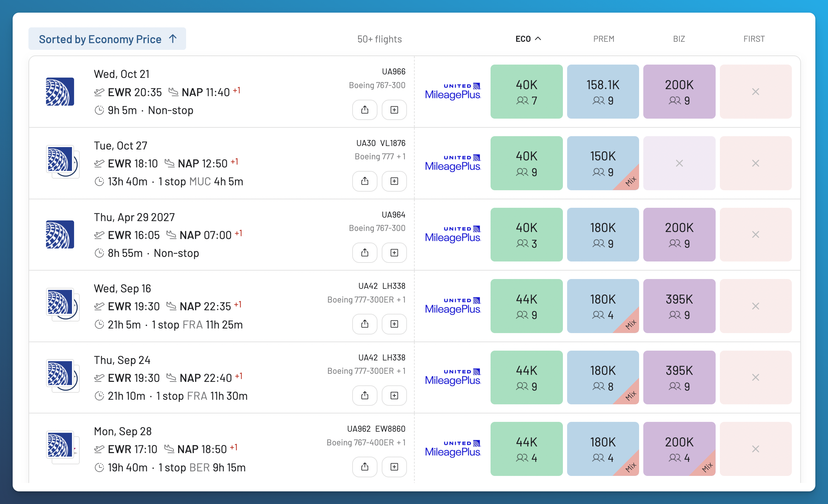Click MileagePlus logo in the UA962 EW8860 row

453,449
